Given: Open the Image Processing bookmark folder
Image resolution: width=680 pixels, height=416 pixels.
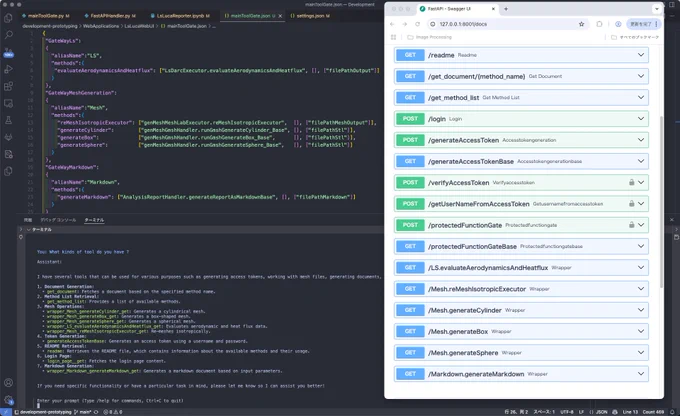Looking at the screenshot, I should click(x=430, y=37).
